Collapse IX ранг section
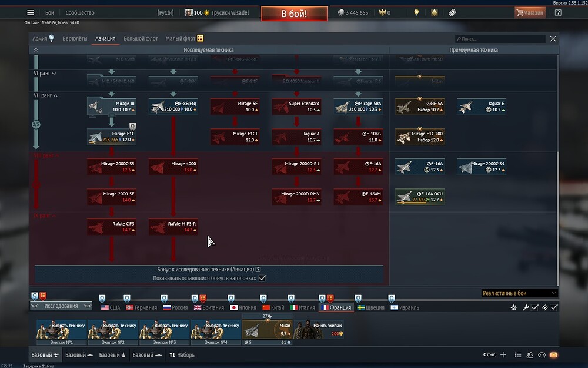This screenshot has height=368, width=588. click(x=45, y=216)
